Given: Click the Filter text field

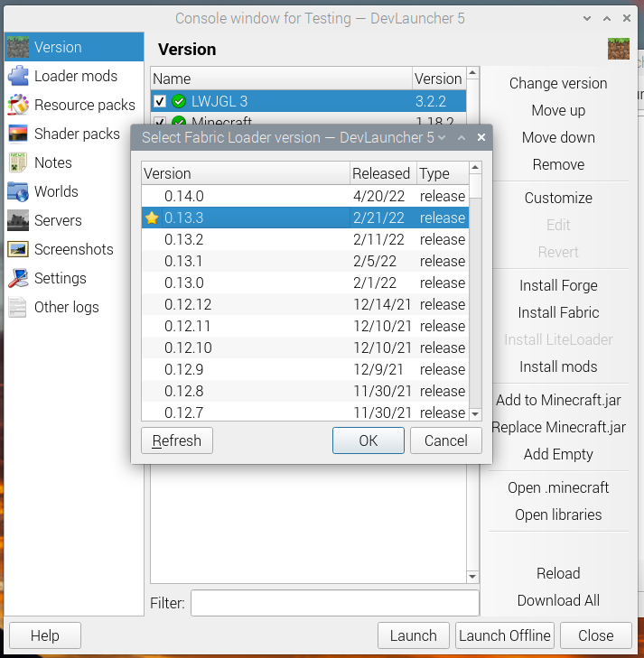Looking at the screenshot, I should [x=334, y=603].
